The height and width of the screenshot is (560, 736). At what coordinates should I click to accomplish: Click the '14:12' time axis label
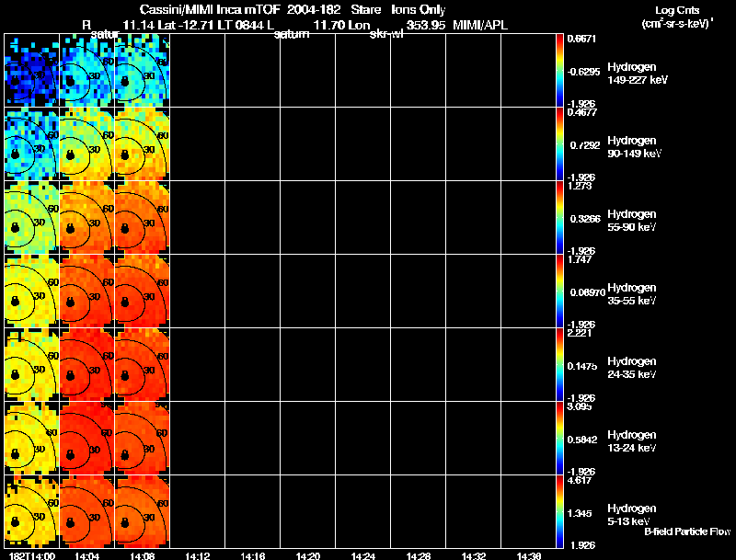pos(198,556)
